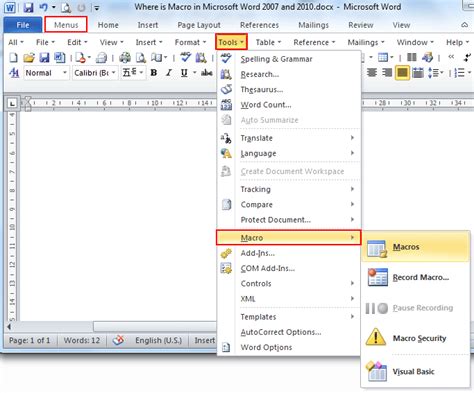The height and width of the screenshot is (393, 474).
Task: Click the horizontal scrollbar left arrow
Action: point(9,327)
